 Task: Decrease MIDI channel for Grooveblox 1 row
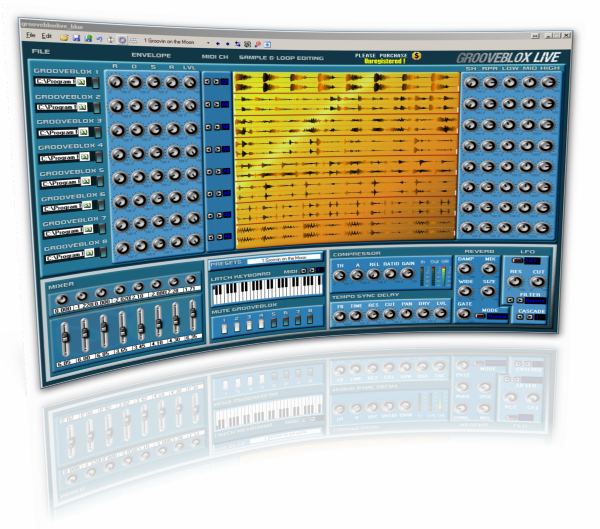coord(207,82)
